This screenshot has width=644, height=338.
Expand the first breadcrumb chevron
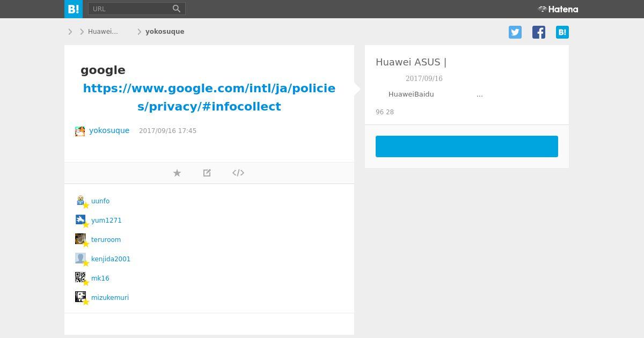(x=70, y=32)
